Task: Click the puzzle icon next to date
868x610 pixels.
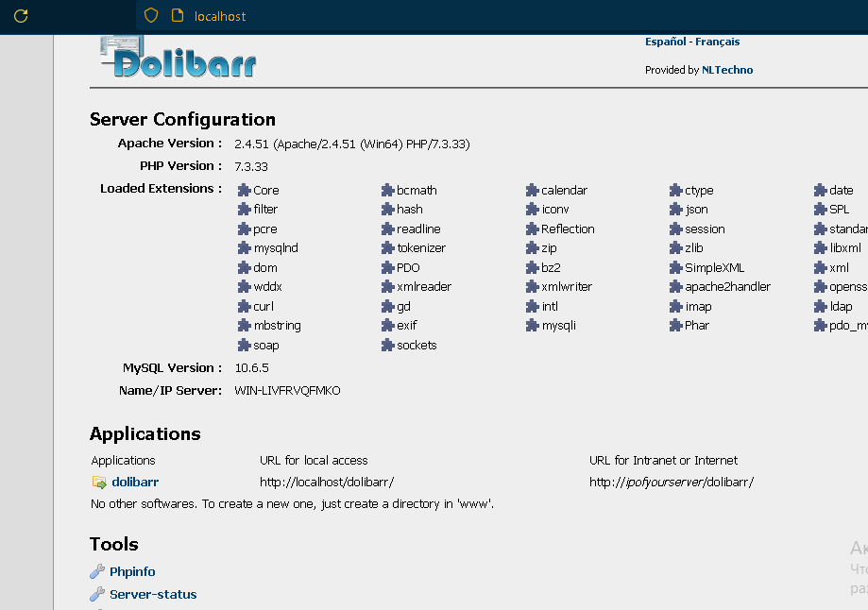Action: 820,191
